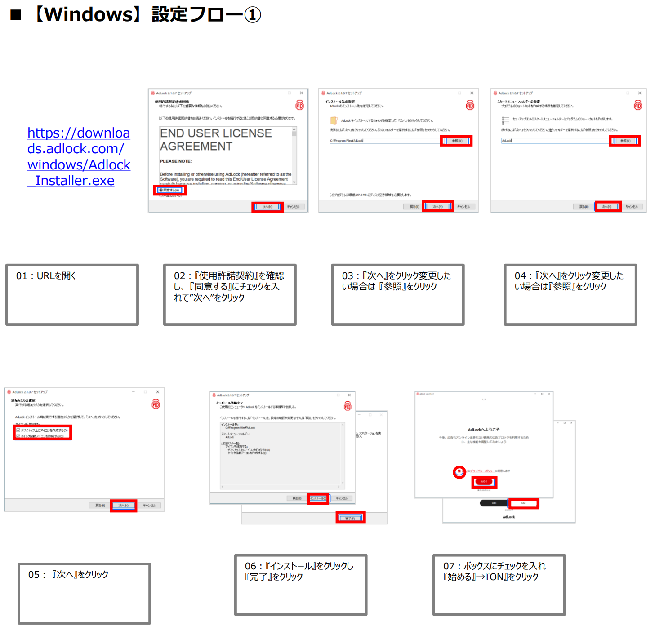Click the END USER LICENSE AGREEMENT heading
The height and width of the screenshot is (644, 655).
coord(216,140)
